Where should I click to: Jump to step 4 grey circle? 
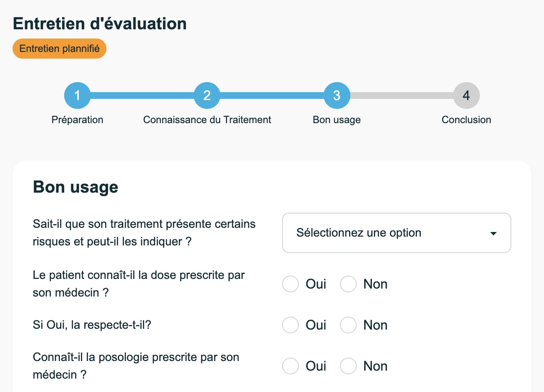pos(466,95)
